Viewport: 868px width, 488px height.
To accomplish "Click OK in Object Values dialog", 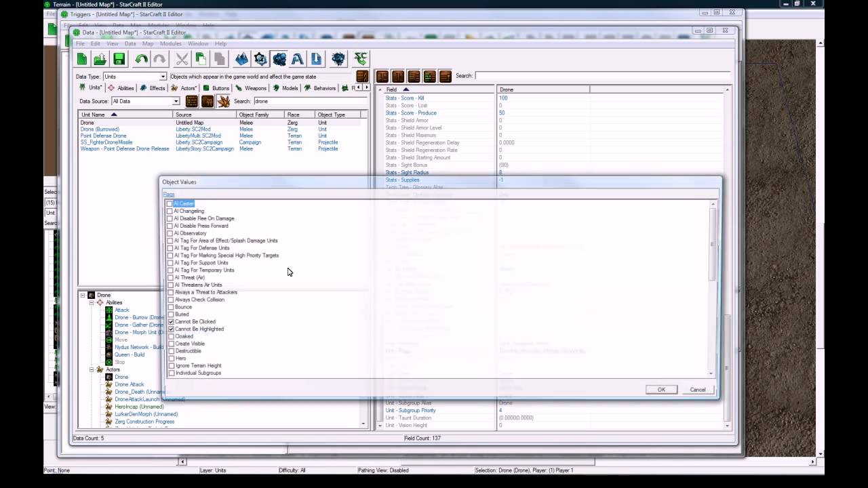I will pos(661,390).
